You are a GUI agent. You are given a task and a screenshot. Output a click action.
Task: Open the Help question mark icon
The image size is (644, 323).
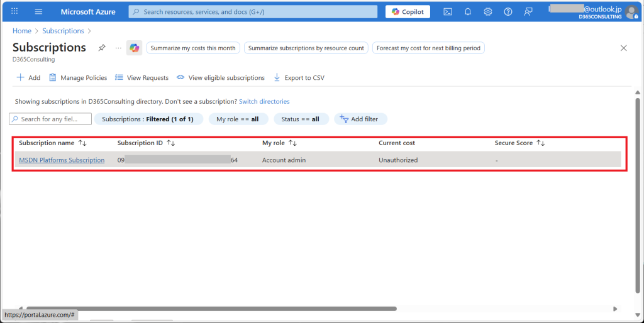point(508,12)
